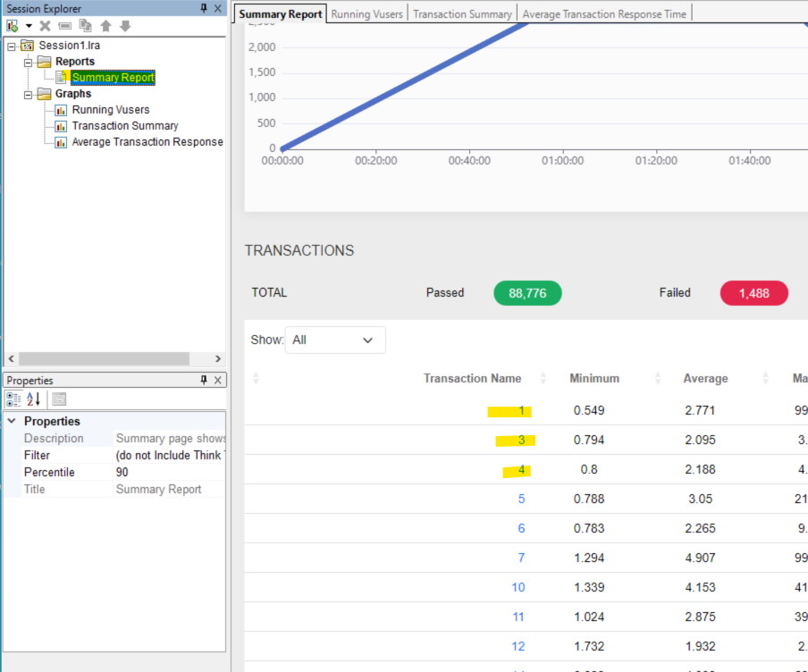Select the Reports folder node
The width and height of the screenshot is (808, 672).
75,62
